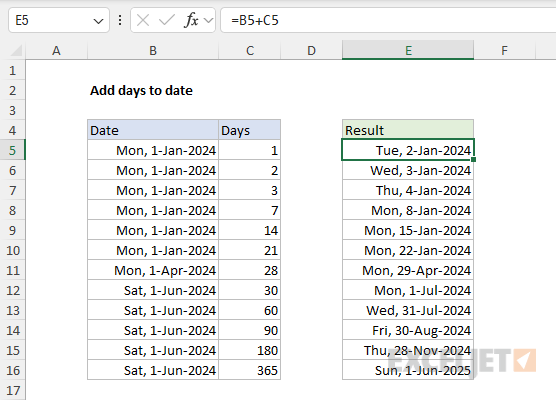Select cell with Fri, 30-Aug-2024
The image size is (556, 400).
point(408,330)
